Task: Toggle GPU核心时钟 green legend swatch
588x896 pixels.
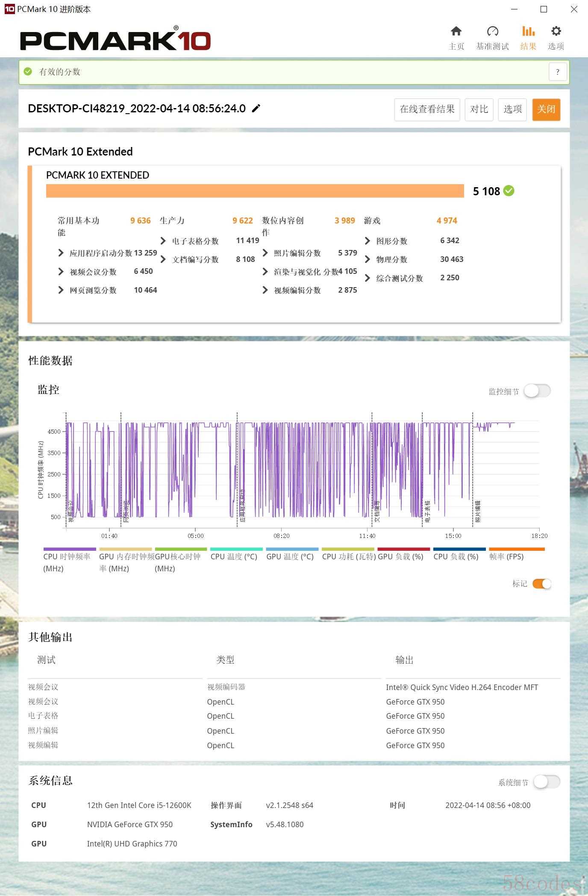Action: [x=181, y=549]
